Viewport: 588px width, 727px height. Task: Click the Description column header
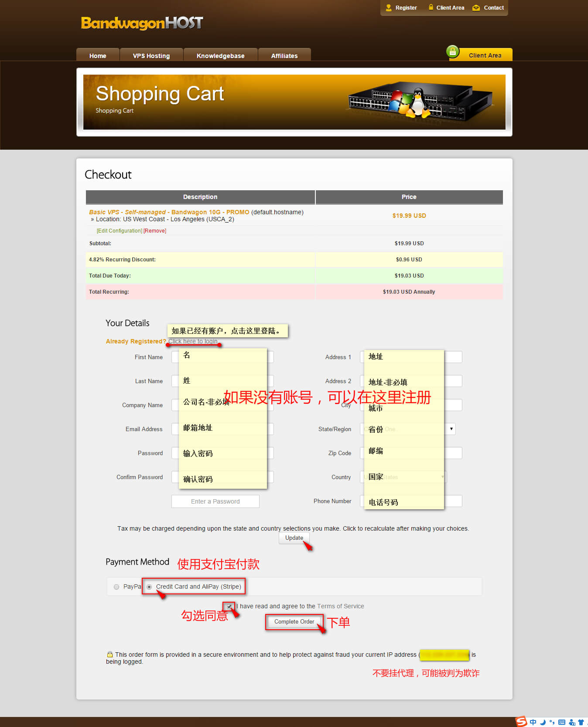(200, 197)
